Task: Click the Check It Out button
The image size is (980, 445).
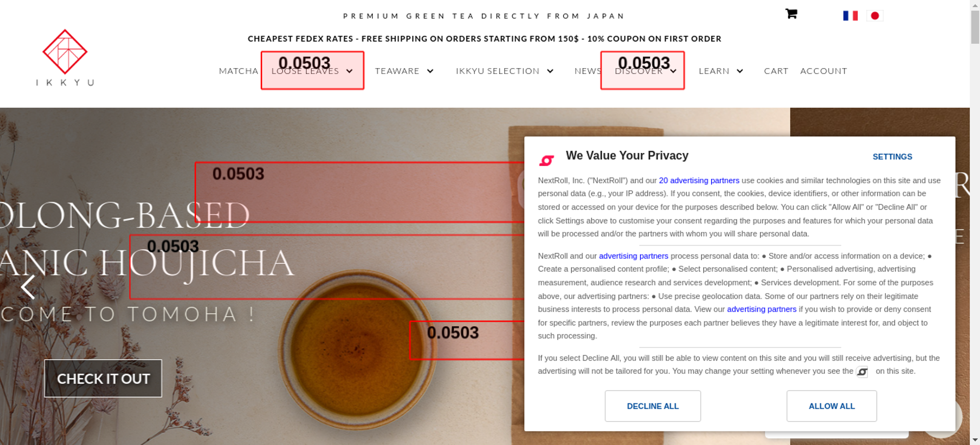Action: 103,378
